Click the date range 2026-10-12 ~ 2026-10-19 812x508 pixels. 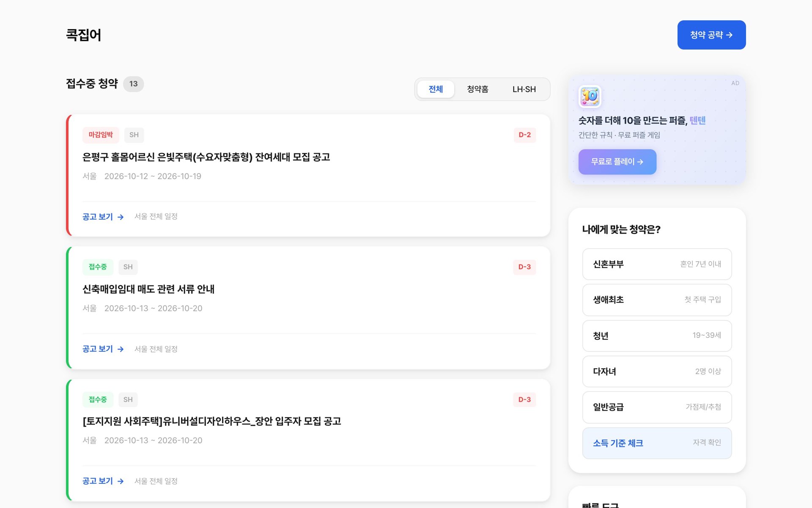click(x=153, y=176)
